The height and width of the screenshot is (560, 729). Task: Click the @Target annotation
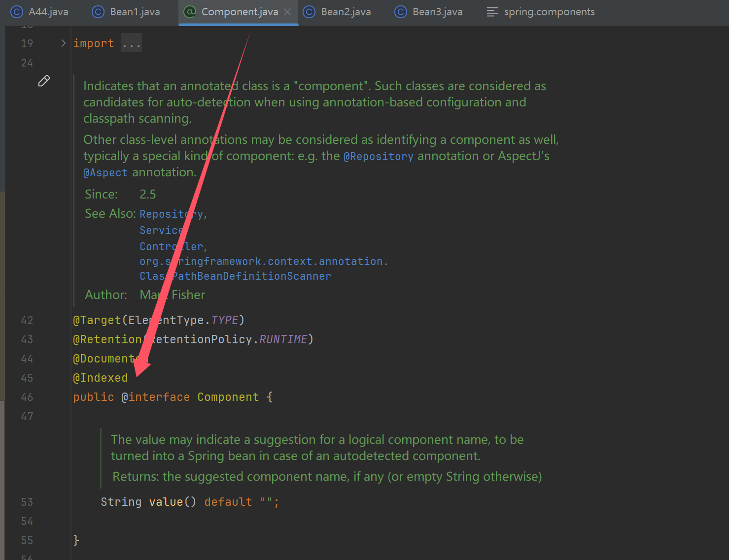[97, 320]
